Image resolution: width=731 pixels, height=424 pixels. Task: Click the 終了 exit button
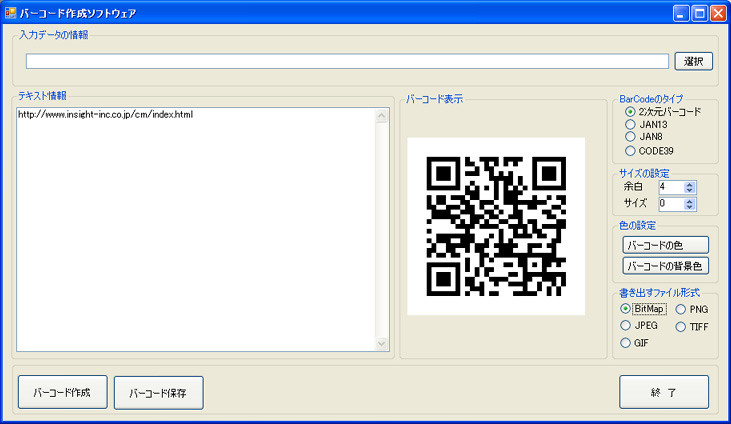click(x=664, y=392)
